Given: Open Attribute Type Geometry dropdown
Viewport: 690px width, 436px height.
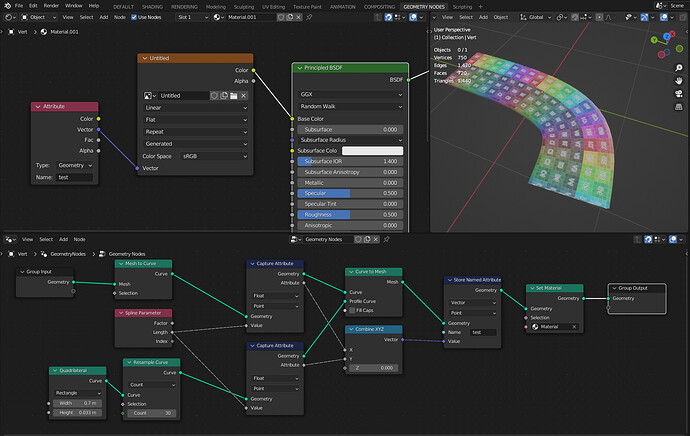Looking at the screenshot, I should point(74,165).
